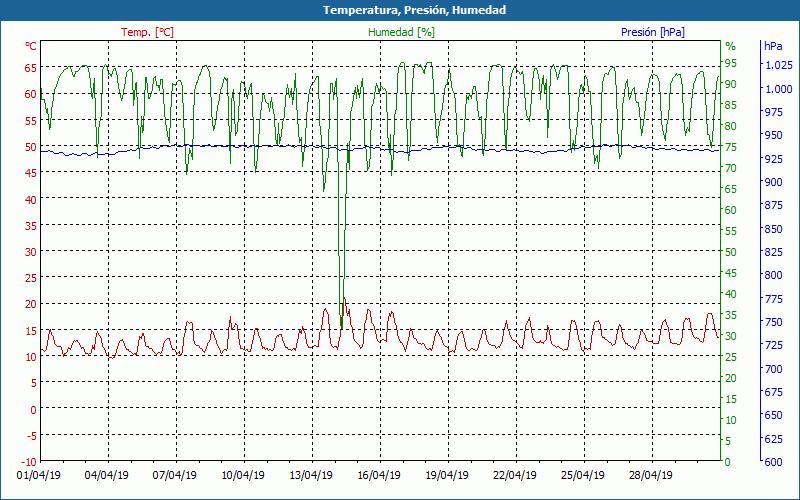The height and width of the screenshot is (500, 800).
Task: Click the green 10 tick on humidity axis
Action: [x=731, y=420]
